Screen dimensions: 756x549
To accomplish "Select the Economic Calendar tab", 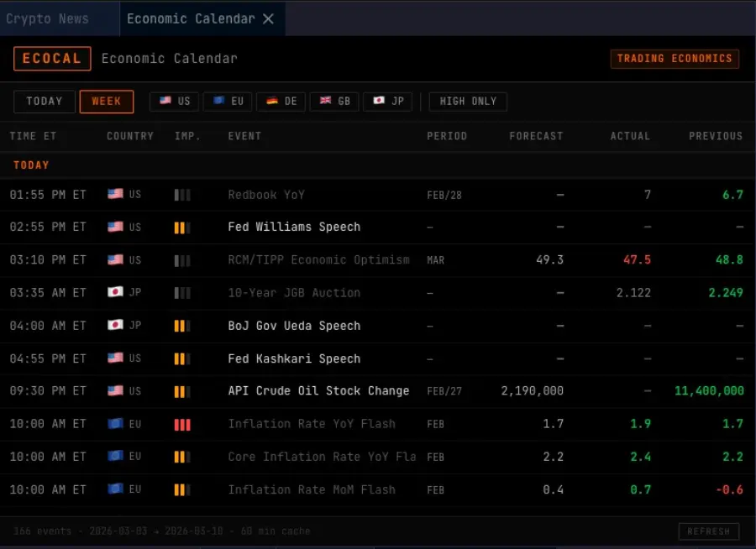I will click(x=192, y=18).
